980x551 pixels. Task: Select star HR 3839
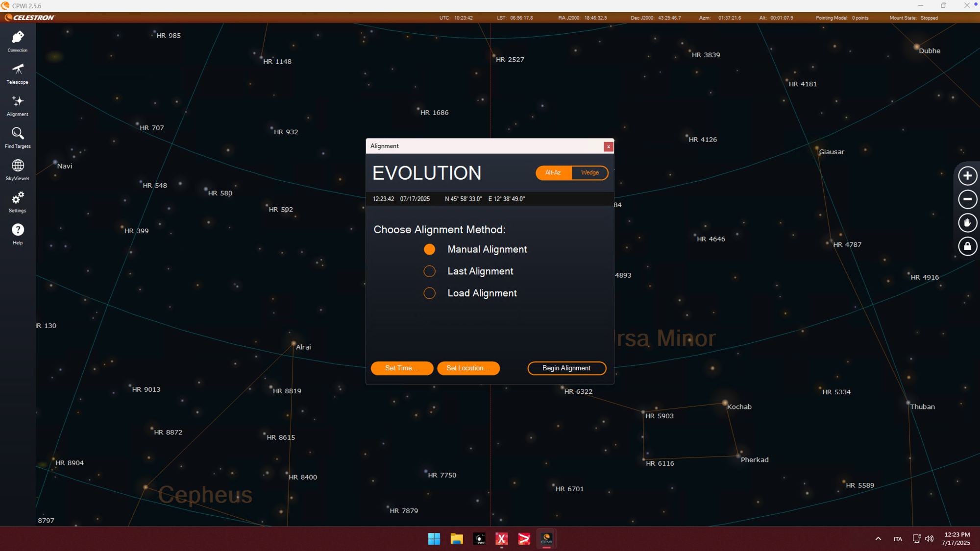[706, 55]
